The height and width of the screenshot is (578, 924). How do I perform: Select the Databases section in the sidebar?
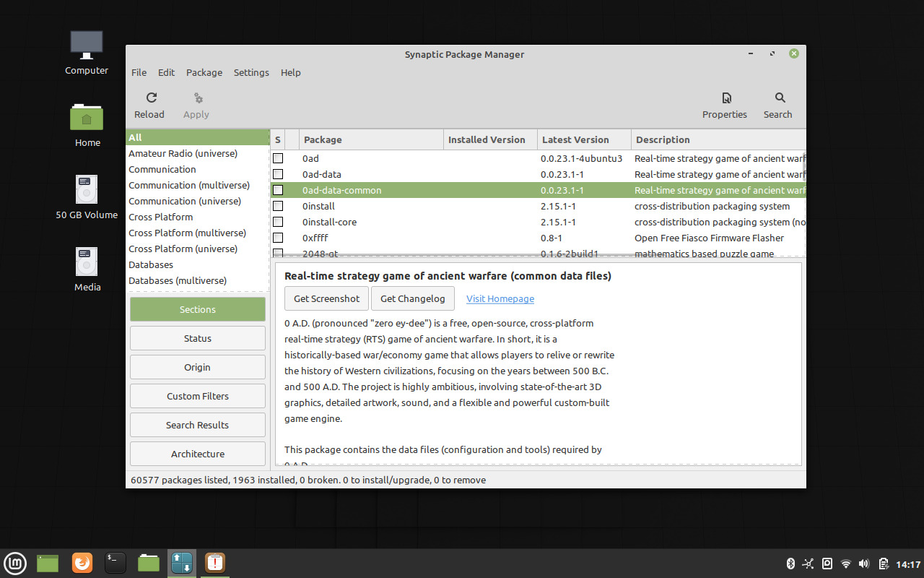[151, 264]
